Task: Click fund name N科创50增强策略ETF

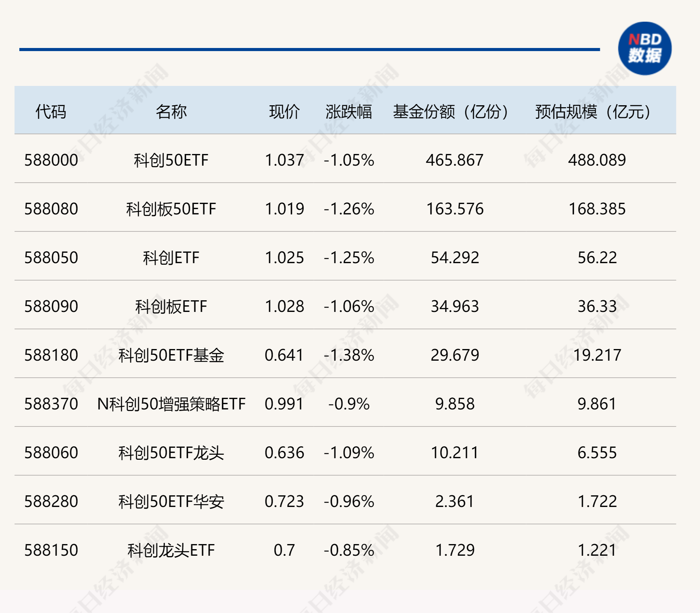Action: 171,404
